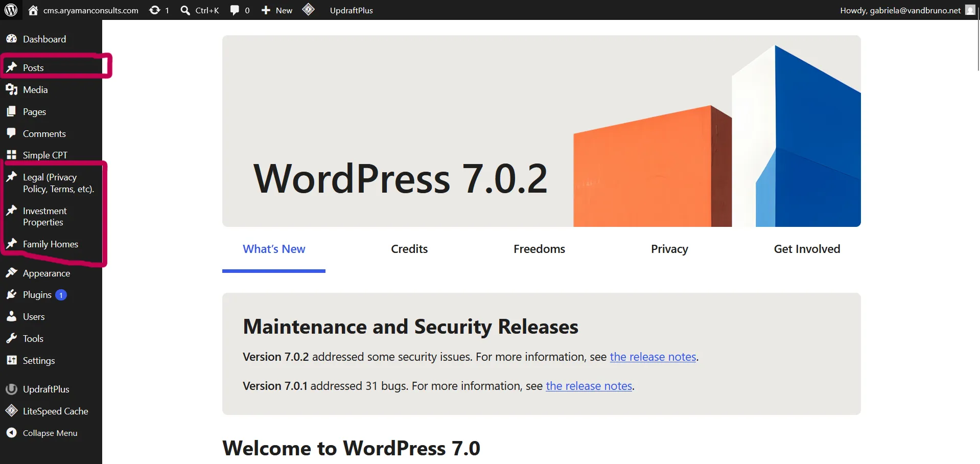Click the Comments bubble icon in sidebar
This screenshot has width=980, height=464.
click(11, 133)
